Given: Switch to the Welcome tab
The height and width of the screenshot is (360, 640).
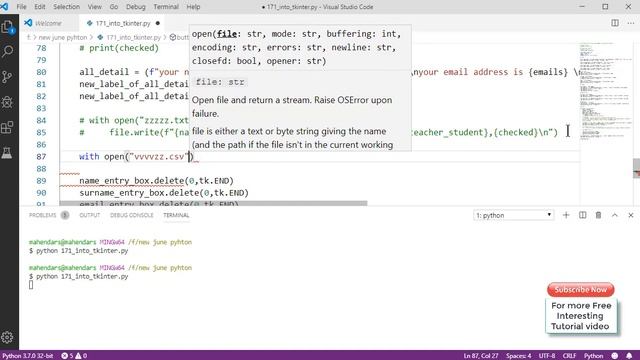Looking at the screenshot, I should pos(49,23).
